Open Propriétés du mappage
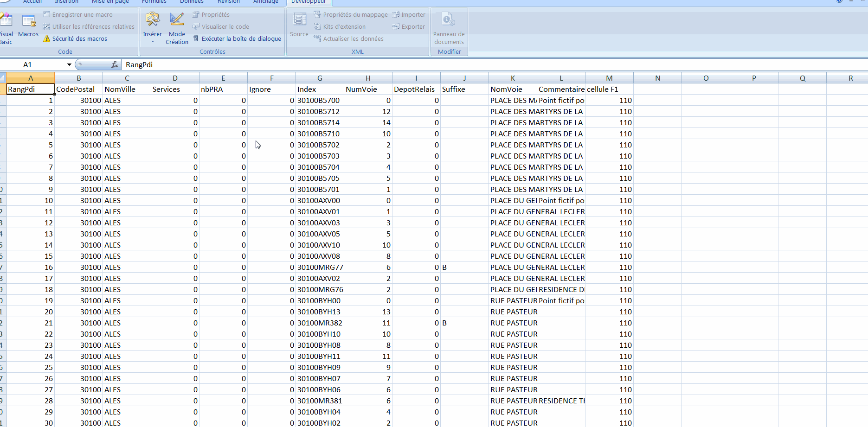Screen dimensions: 868x427 (x=351, y=14)
